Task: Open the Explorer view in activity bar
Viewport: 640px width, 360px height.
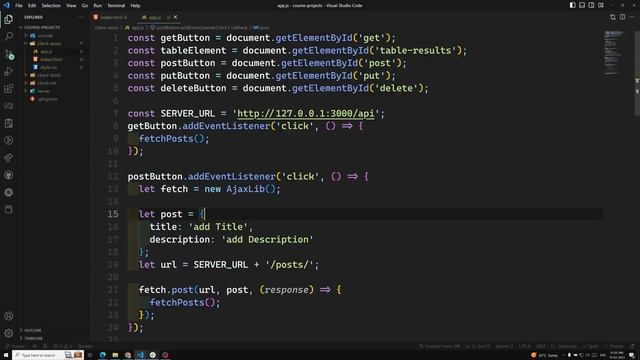Action: (9, 19)
